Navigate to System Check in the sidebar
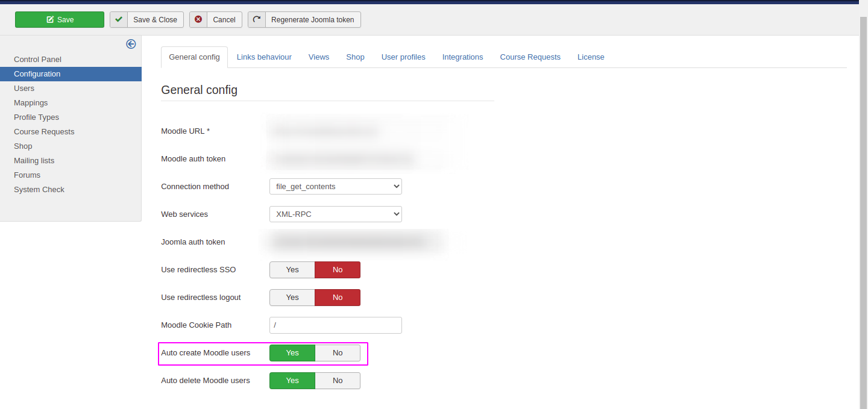Viewport: 868px width, 409px height. point(39,190)
